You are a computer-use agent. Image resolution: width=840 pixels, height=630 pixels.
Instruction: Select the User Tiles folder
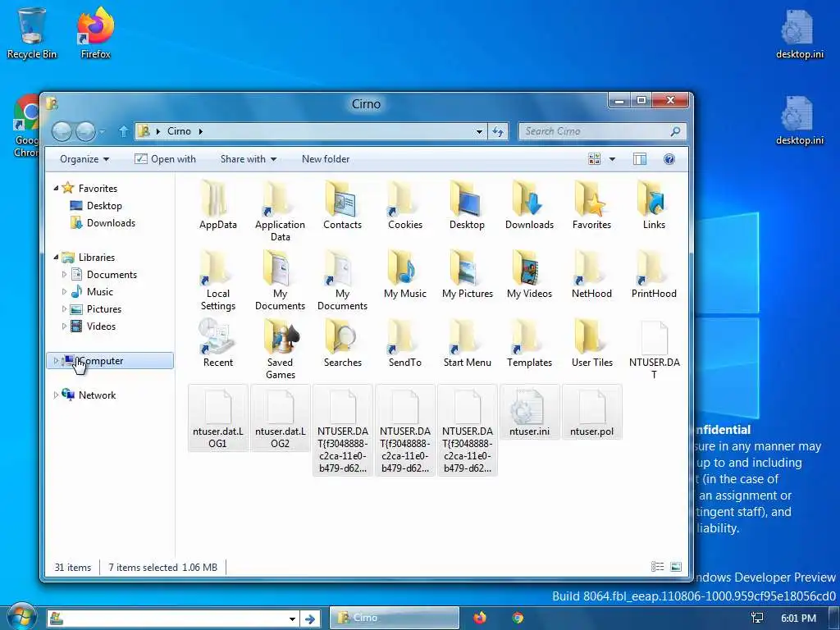(591, 344)
